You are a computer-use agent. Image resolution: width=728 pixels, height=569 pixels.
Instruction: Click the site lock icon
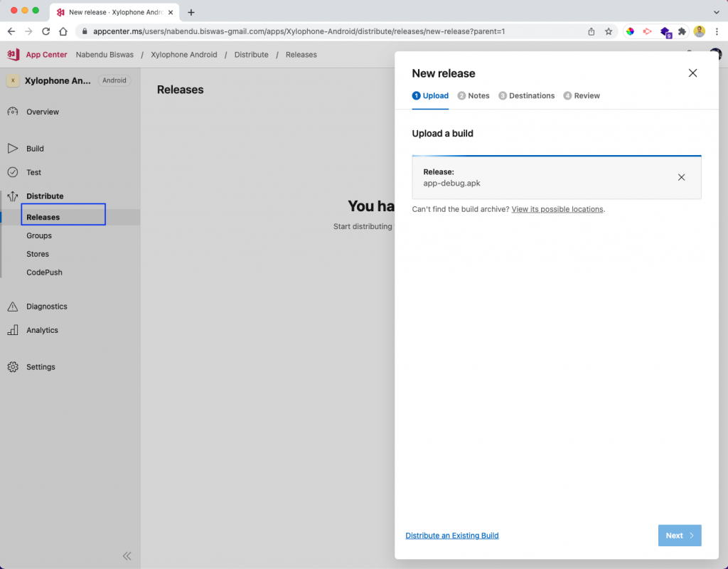point(85,31)
